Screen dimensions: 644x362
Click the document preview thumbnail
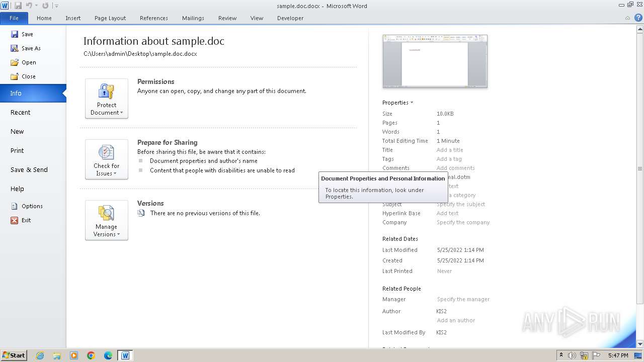pyautogui.click(x=435, y=61)
